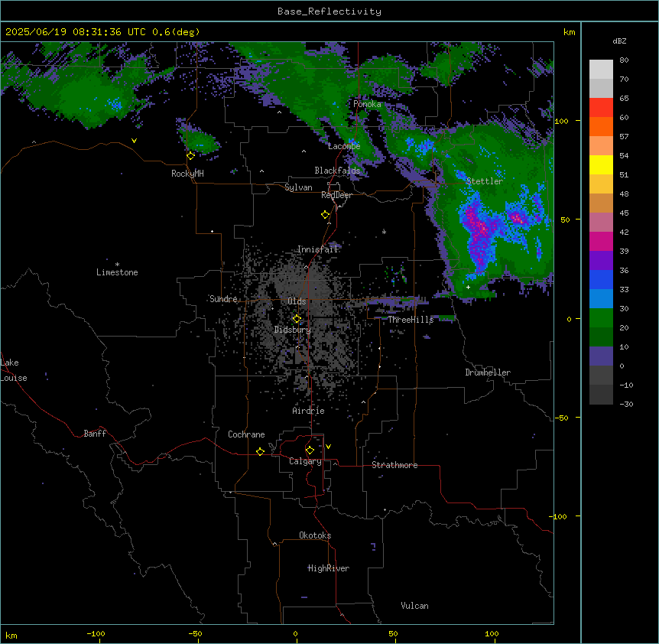The image size is (659, 644).
Task: Click the Strathmore label
Action: pos(394,465)
